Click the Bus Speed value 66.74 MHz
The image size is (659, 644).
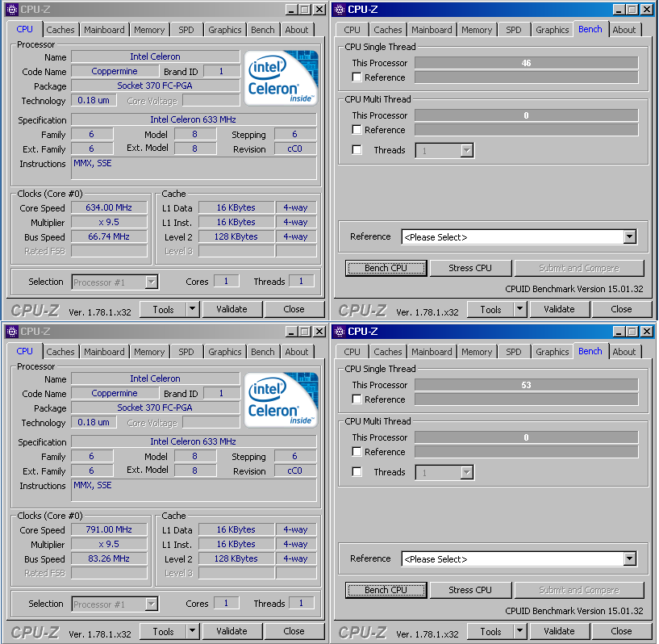click(x=109, y=236)
